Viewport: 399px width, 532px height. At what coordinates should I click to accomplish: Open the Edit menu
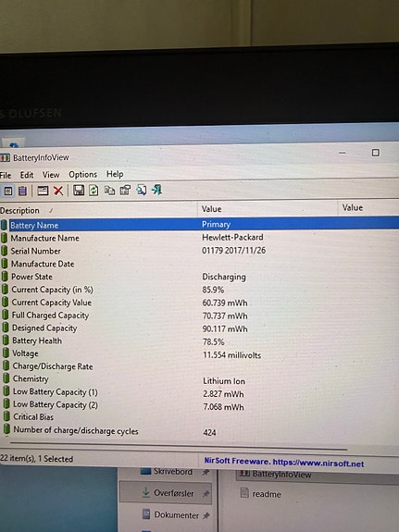click(27, 175)
